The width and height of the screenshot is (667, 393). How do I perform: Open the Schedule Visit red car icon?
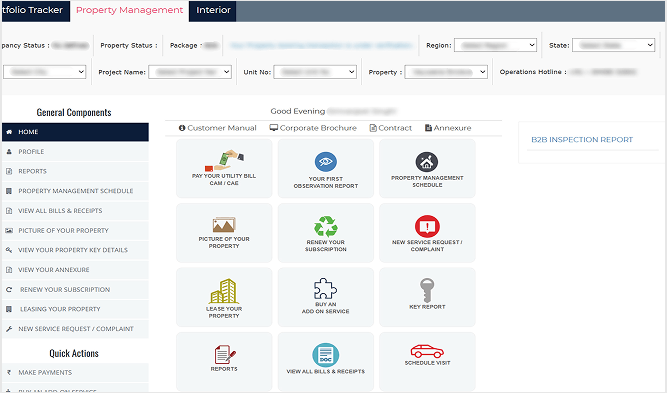click(427, 351)
